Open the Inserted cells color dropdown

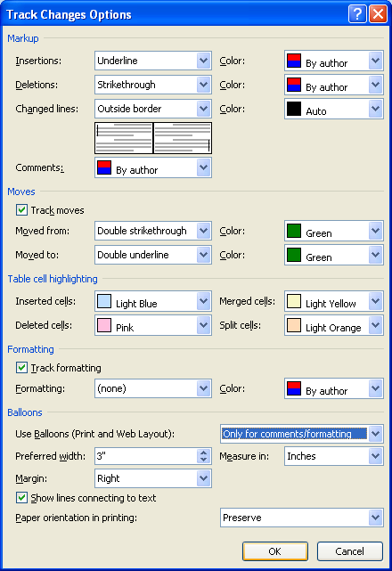click(x=153, y=301)
